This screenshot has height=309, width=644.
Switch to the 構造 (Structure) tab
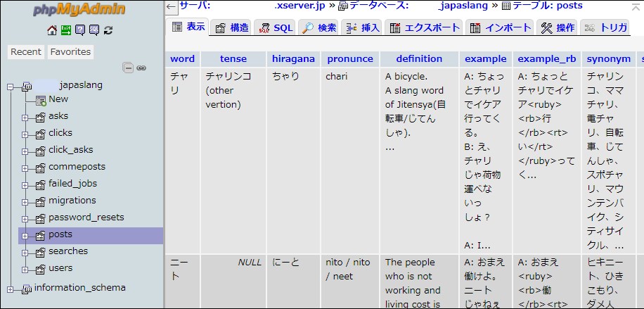(232, 27)
